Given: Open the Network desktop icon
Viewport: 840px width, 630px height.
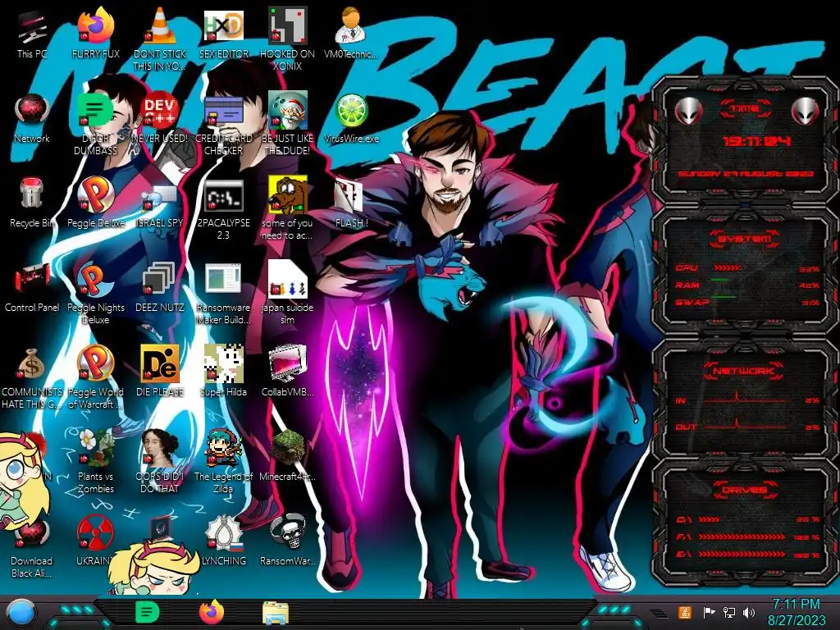Looking at the screenshot, I should pyautogui.click(x=32, y=119).
